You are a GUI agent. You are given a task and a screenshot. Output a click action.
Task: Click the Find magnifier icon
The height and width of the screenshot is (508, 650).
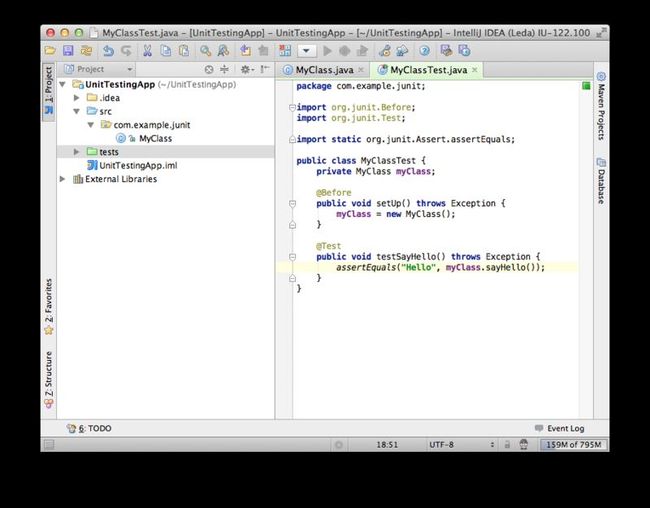coord(205,51)
